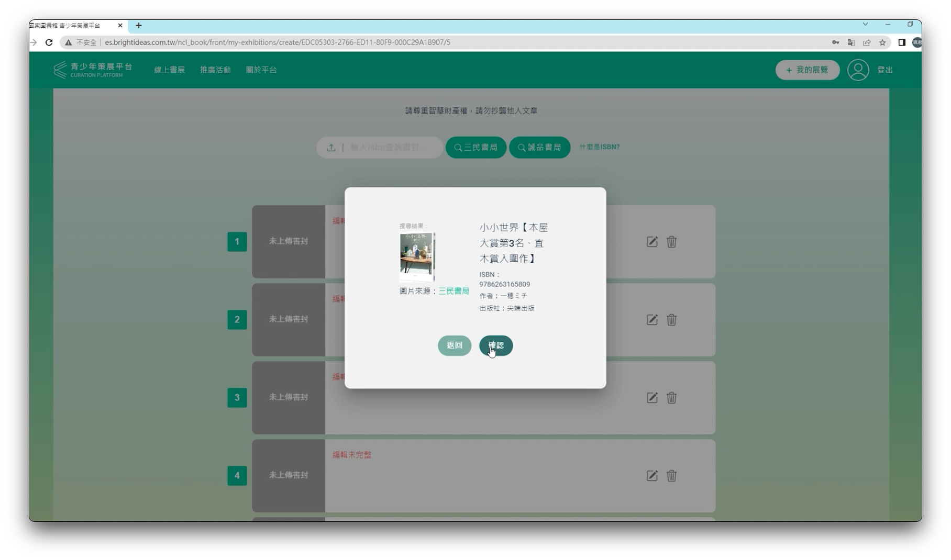The width and height of the screenshot is (951, 560).
Task: Open the 推廣活動 menu item
Action: coord(215,70)
